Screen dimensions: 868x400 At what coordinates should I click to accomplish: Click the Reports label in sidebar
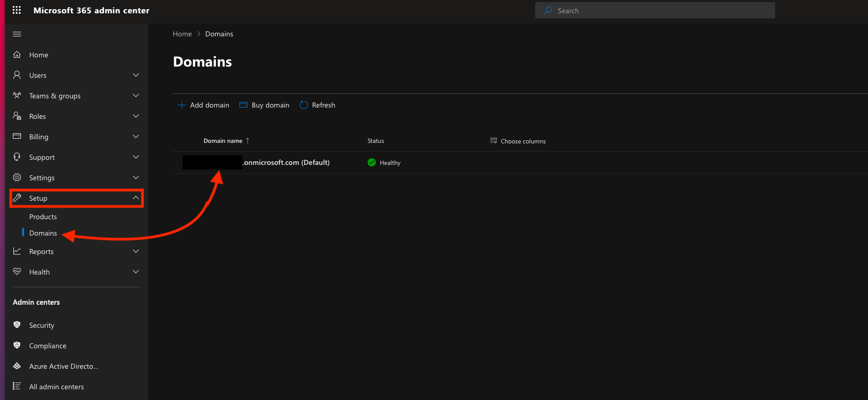[42, 251]
